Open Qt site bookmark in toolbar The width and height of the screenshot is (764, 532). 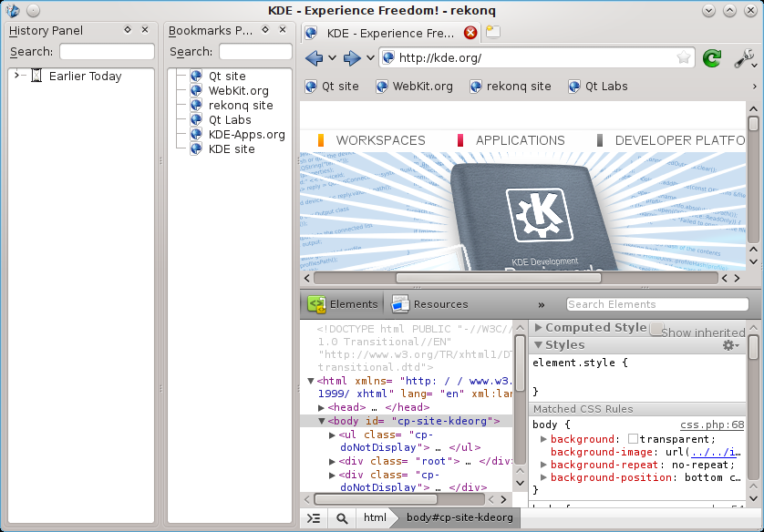pyautogui.click(x=332, y=87)
